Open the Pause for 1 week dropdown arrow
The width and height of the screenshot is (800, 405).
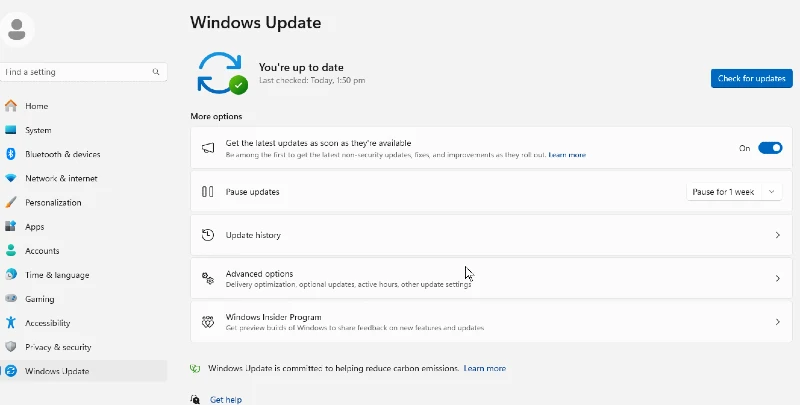coord(771,192)
